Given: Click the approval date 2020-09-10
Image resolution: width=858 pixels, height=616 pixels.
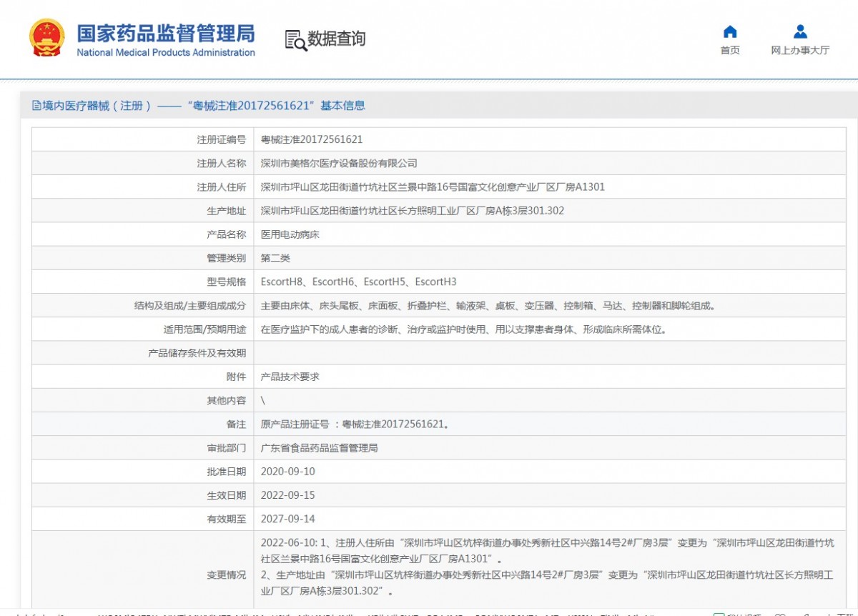Looking at the screenshot, I should coord(288,472).
